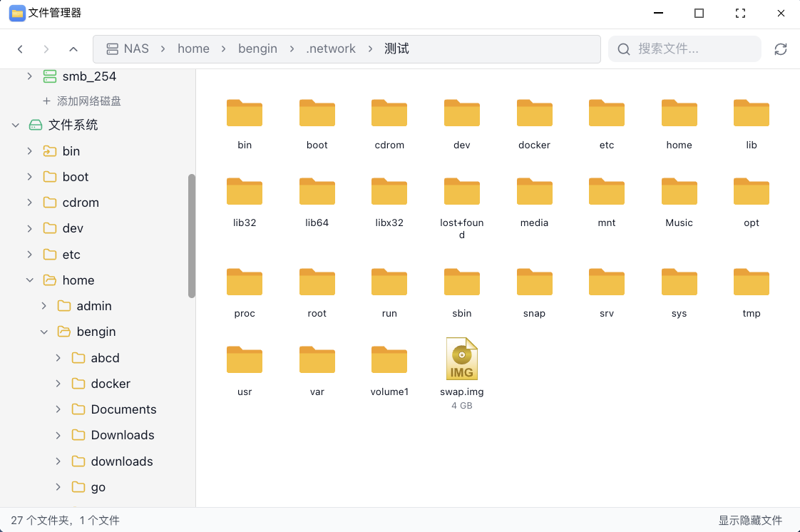The height and width of the screenshot is (532, 800).
Task: Expand the Documents folder in sidebar
Action: pyautogui.click(x=58, y=409)
